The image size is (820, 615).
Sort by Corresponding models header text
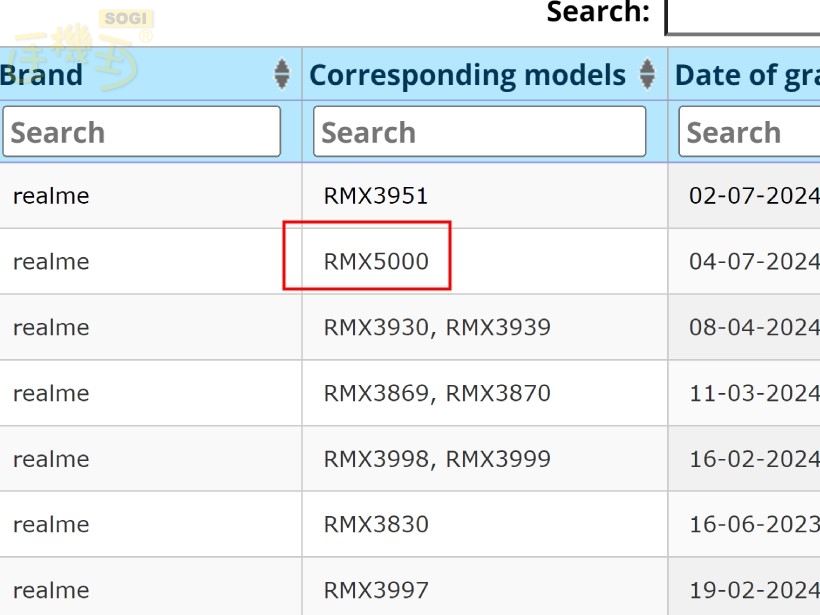point(467,75)
